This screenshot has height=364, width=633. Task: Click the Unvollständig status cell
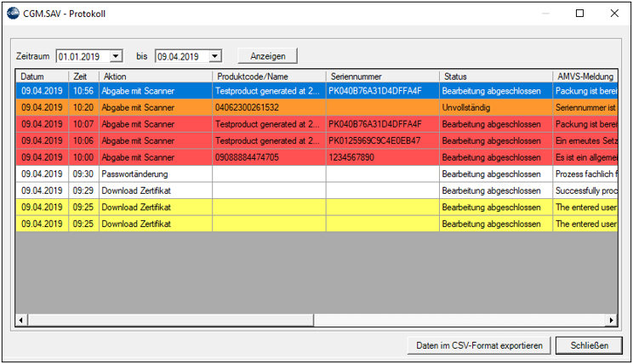(496, 107)
